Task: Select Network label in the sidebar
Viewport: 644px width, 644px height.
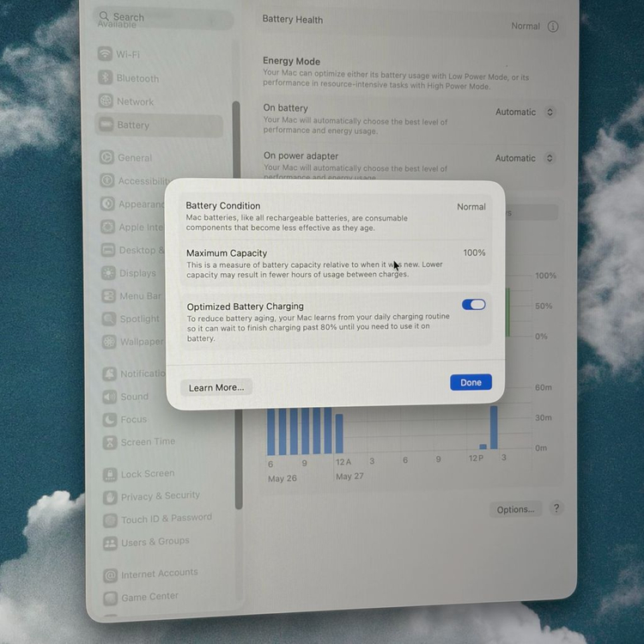Action: tap(135, 101)
